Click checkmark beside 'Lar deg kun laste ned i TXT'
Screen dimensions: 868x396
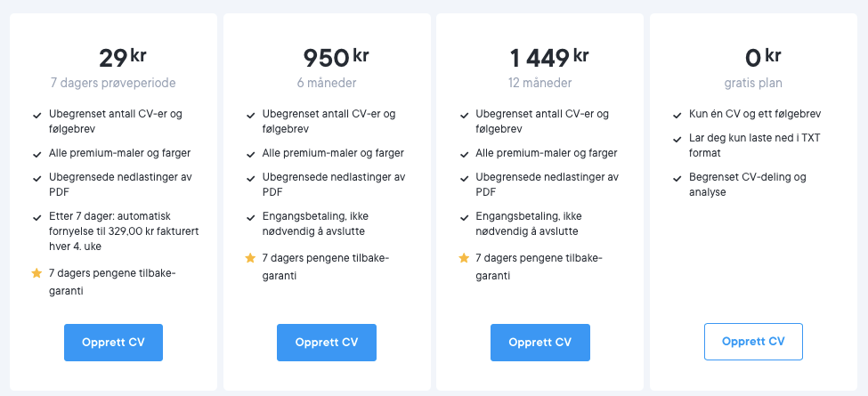(677, 139)
